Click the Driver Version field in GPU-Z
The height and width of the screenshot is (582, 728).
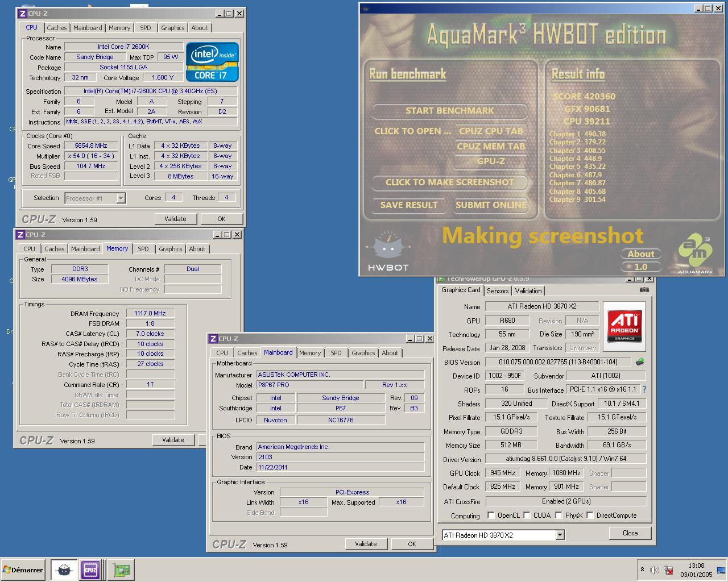566,459
